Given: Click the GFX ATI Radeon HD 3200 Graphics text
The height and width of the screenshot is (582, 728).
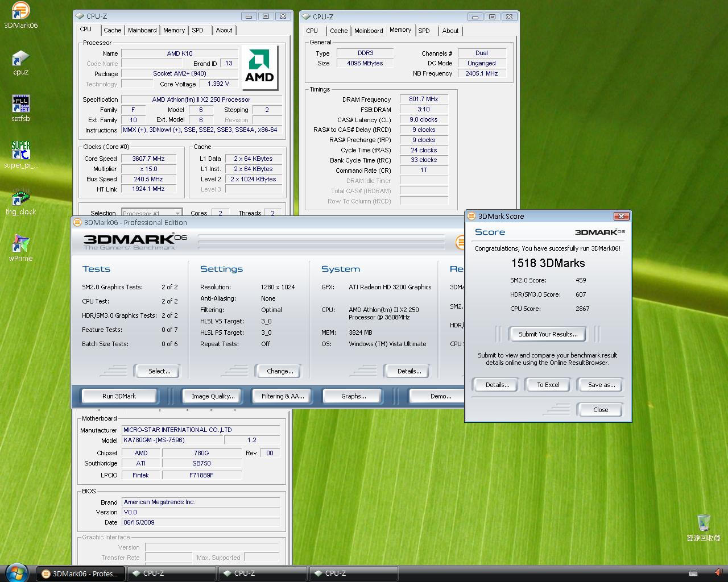Looking at the screenshot, I should [x=390, y=287].
